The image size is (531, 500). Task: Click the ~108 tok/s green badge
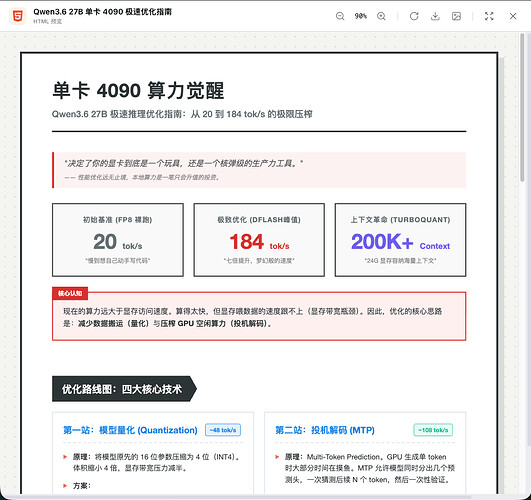tap(433, 430)
